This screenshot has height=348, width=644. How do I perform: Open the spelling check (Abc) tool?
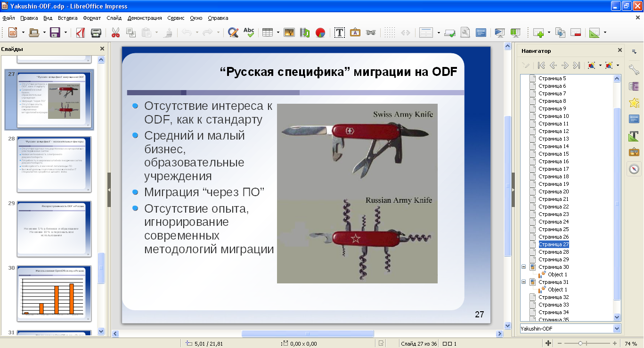pyautogui.click(x=248, y=33)
